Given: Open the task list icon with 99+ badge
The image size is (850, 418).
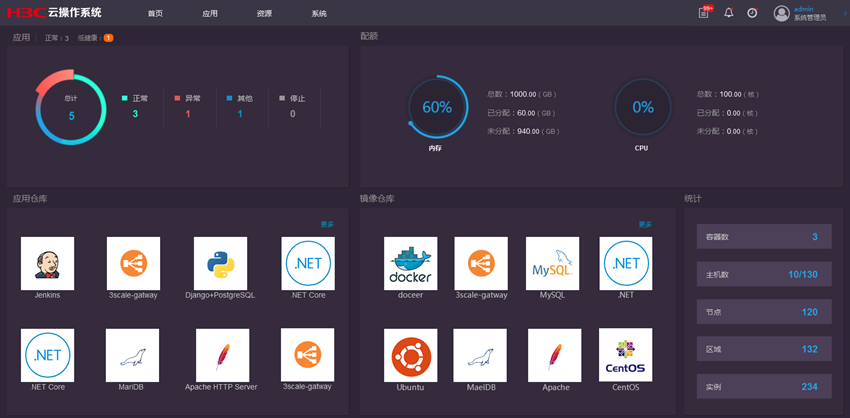Looking at the screenshot, I should (x=704, y=12).
